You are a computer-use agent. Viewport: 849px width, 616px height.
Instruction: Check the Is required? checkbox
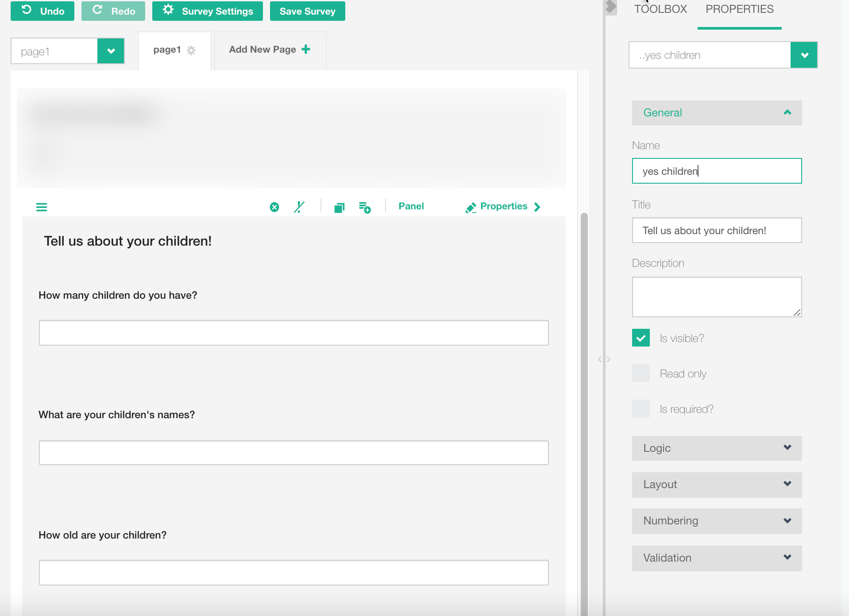coord(641,409)
